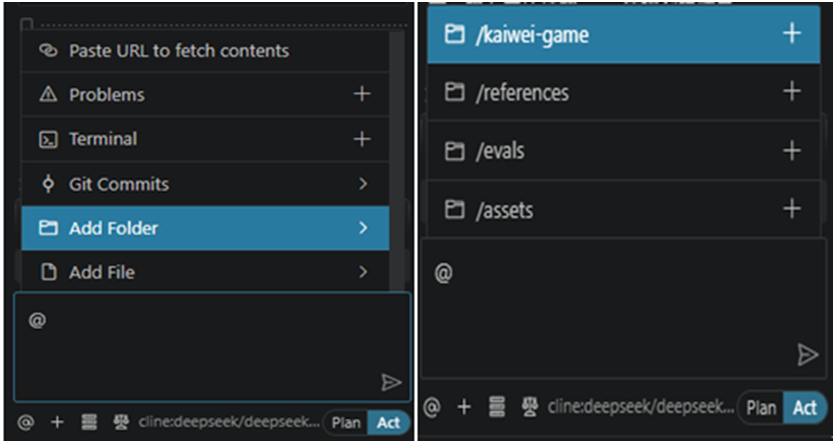Screen dimensions: 835x443
Task: Switch to Act mode in right panel
Action: tap(805, 408)
